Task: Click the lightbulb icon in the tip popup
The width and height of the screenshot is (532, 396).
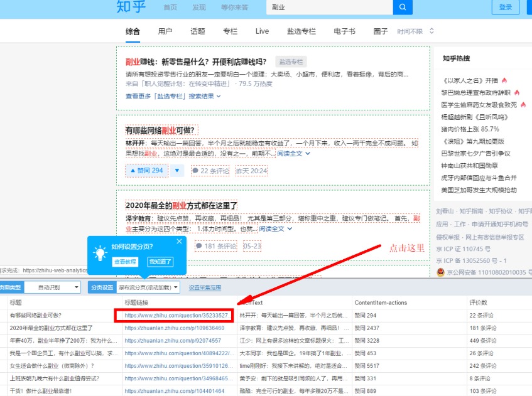Action: (x=99, y=253)
